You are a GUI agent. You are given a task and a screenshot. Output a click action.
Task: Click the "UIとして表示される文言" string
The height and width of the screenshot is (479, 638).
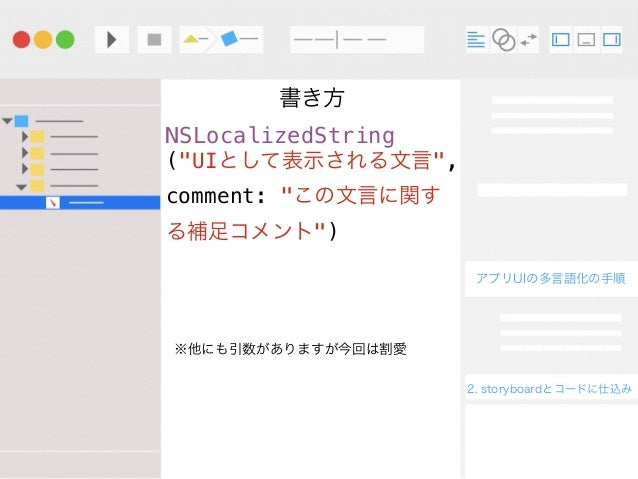pyautogui.click(x=312, y=160)
